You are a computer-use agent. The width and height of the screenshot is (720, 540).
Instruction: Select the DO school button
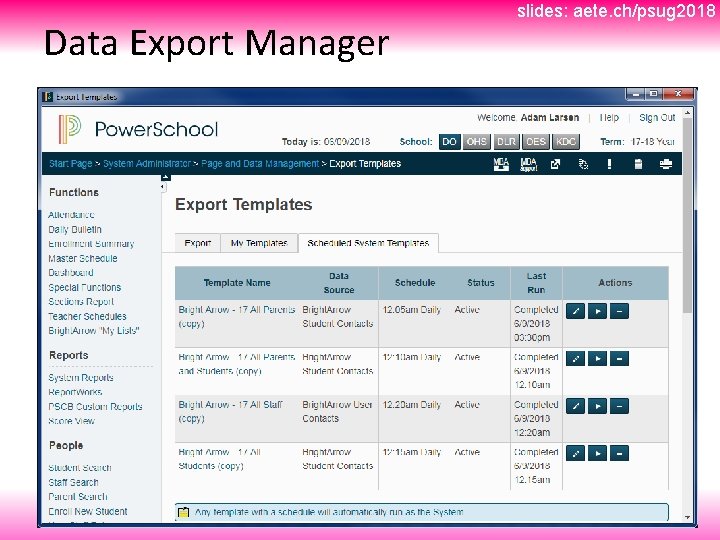pyautogui.click(x=449, y=142)
